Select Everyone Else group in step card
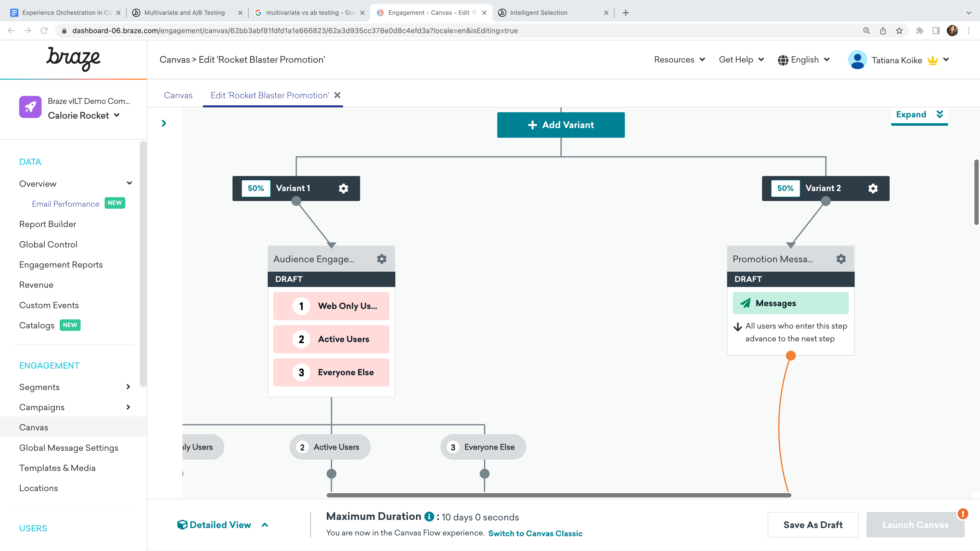 tap(331, 372)
